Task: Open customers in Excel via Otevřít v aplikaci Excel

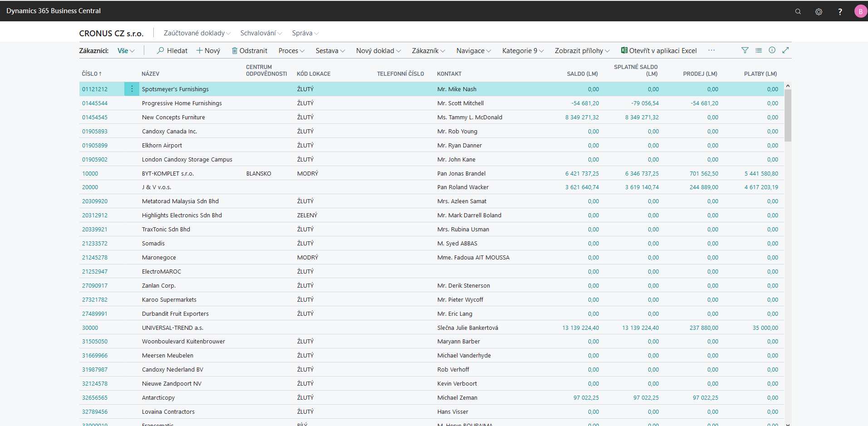Action: tap(659, 51)
